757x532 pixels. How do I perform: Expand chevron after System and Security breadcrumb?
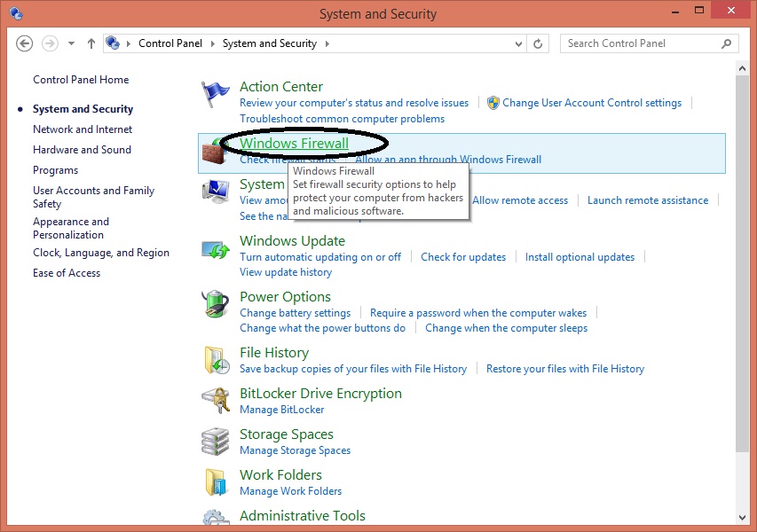327,44
